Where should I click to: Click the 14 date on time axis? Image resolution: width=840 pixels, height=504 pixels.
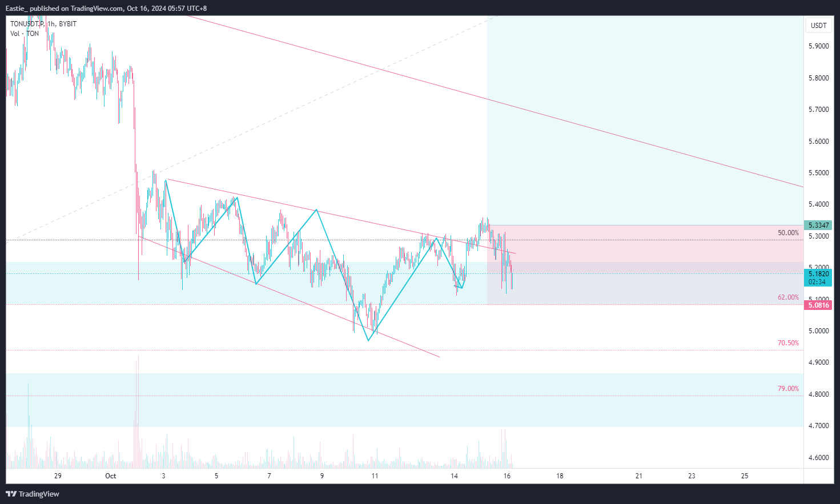454,476
